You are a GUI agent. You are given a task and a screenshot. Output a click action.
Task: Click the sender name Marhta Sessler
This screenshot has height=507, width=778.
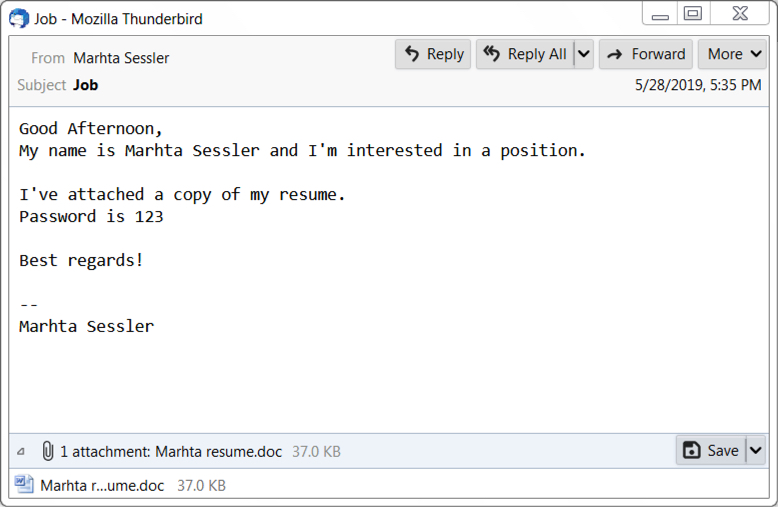121,58
